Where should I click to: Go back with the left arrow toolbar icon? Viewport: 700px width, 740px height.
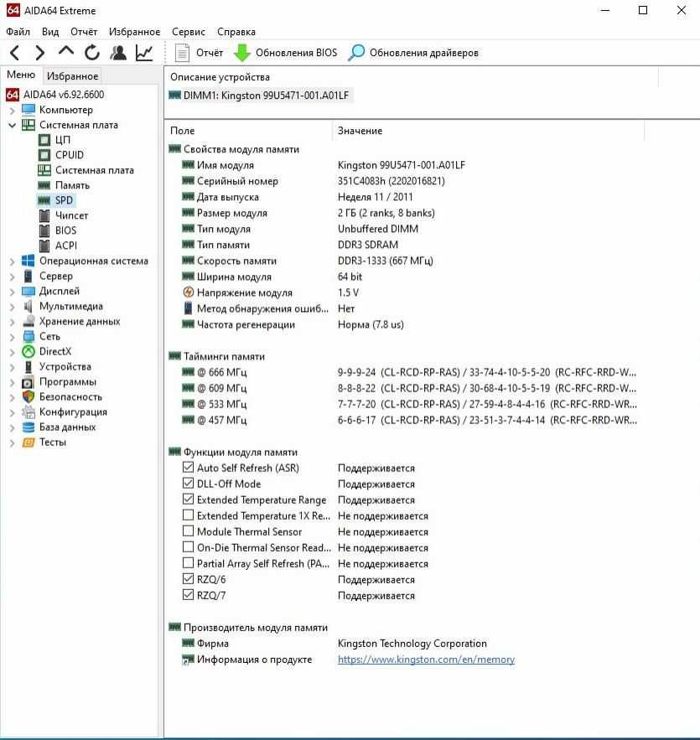pos(14,53)
